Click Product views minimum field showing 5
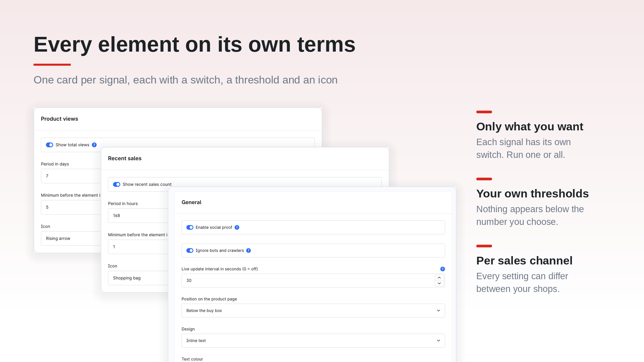 pyautogui.click(x=71, y=207)
